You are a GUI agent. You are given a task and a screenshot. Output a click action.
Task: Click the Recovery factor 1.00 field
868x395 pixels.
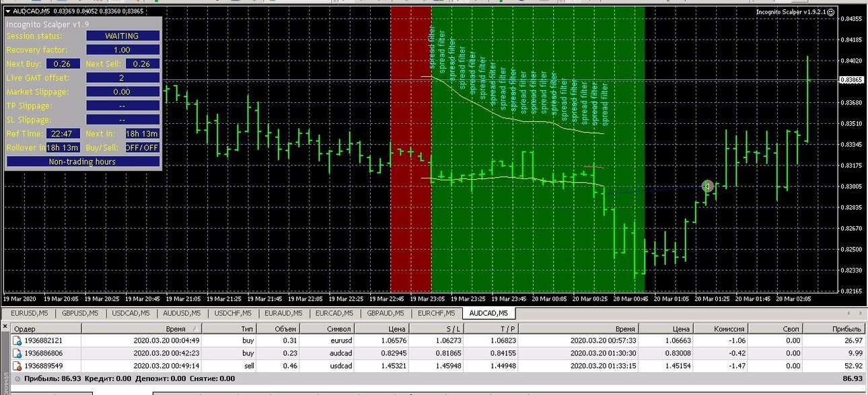(x=123, y=50)
